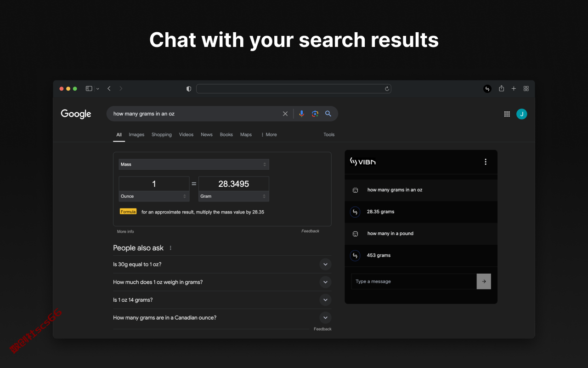The image size is (588, 368).
Task: Open the Gram unit dropdown
Action: pos(234,196)
